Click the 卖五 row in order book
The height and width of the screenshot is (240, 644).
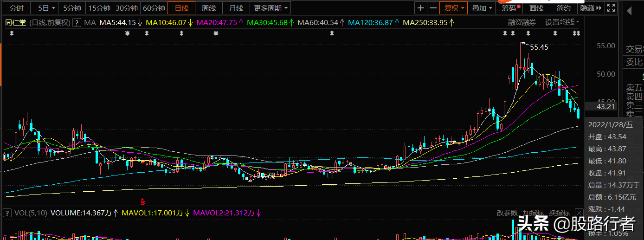(635, 88)
